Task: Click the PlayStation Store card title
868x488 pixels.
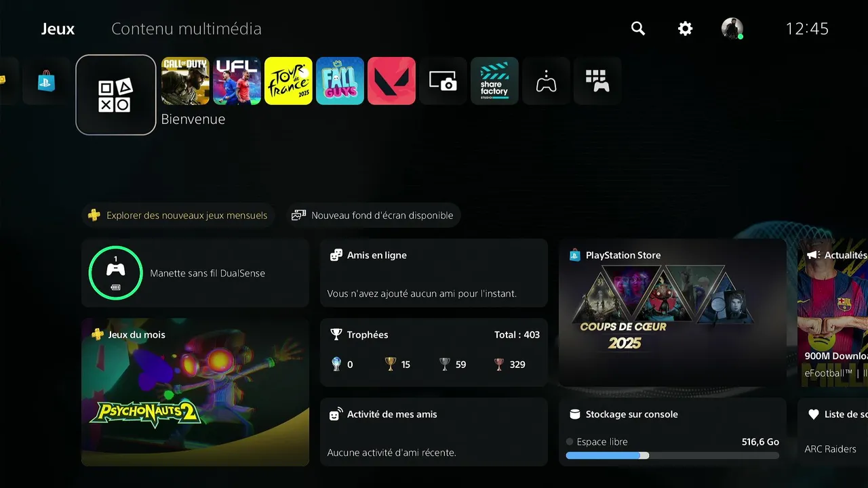Action: coord(623,256)
